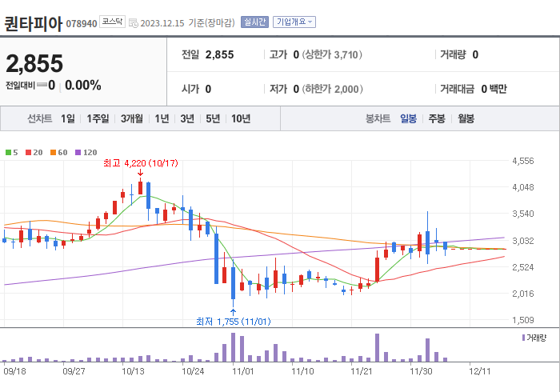Click the large current price 2,855
560x392 pixels.
(x=34, y=63)
